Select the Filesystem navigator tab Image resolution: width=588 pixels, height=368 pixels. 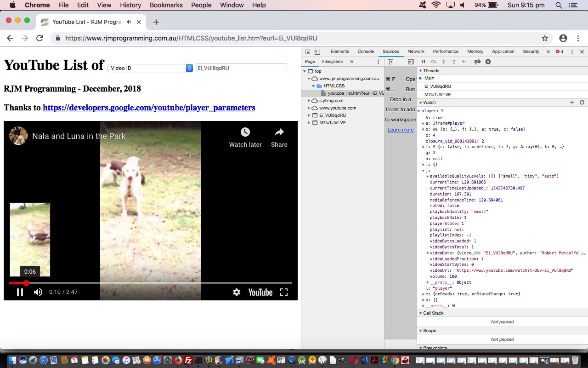tap(333, 62)
